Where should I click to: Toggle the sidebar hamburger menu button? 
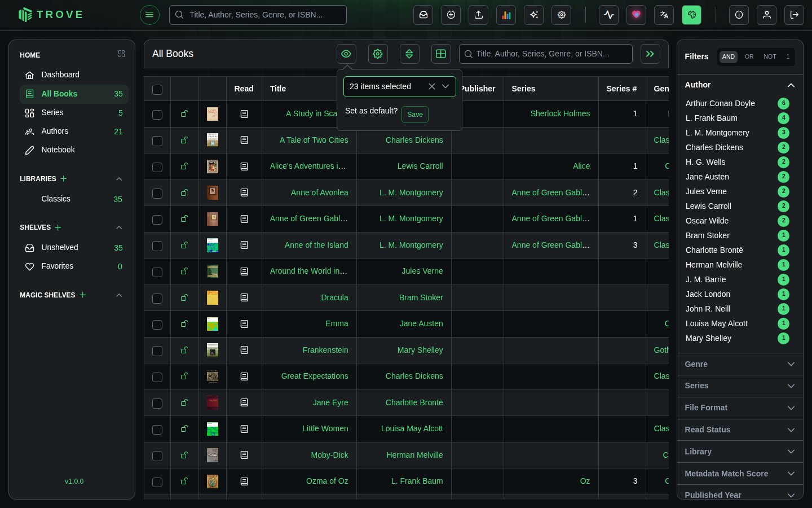tap(149, 15)
